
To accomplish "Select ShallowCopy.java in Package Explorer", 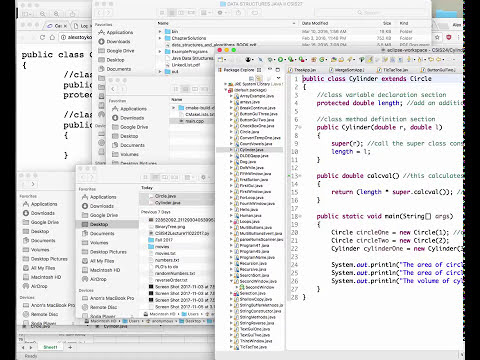I will 256,299.
